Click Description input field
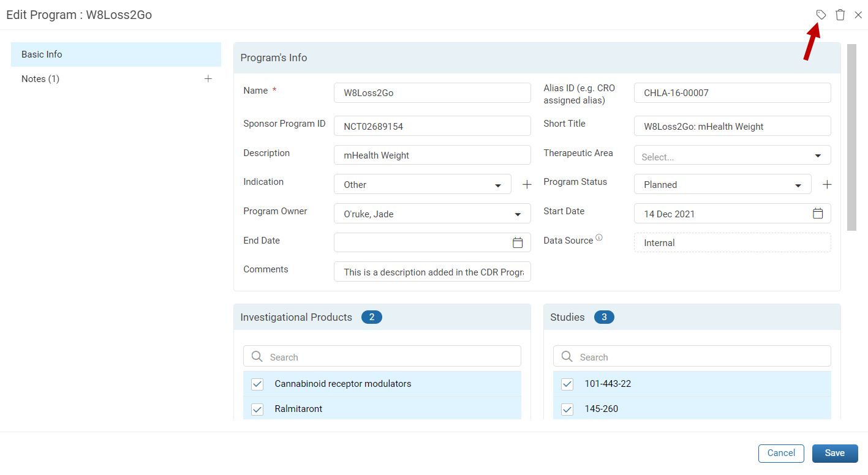Viewport: 868px width, 475px height. coord(432,155)
